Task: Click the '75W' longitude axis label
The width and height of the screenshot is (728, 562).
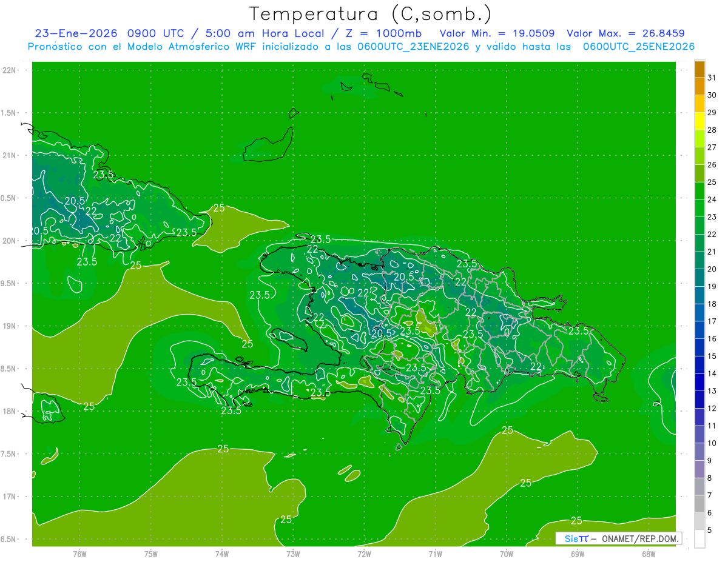Action: [x=151, y=554]
